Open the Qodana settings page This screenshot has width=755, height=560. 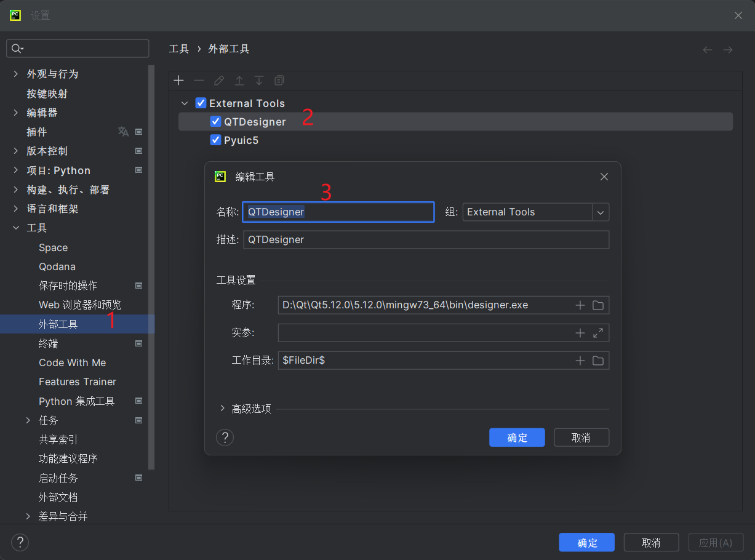pos(57,266)
